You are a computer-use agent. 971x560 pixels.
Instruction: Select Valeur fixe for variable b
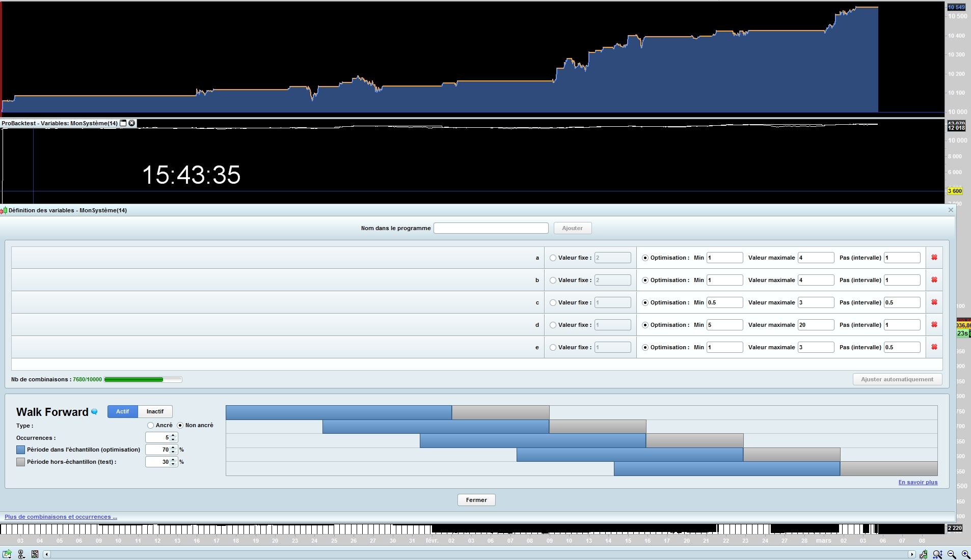click(553, 281)
